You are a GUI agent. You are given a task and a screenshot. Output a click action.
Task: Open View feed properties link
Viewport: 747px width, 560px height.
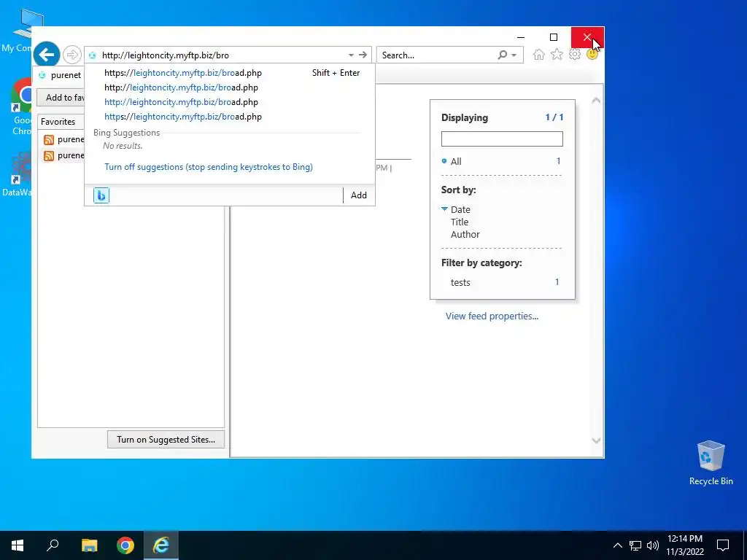click(492, 316)
